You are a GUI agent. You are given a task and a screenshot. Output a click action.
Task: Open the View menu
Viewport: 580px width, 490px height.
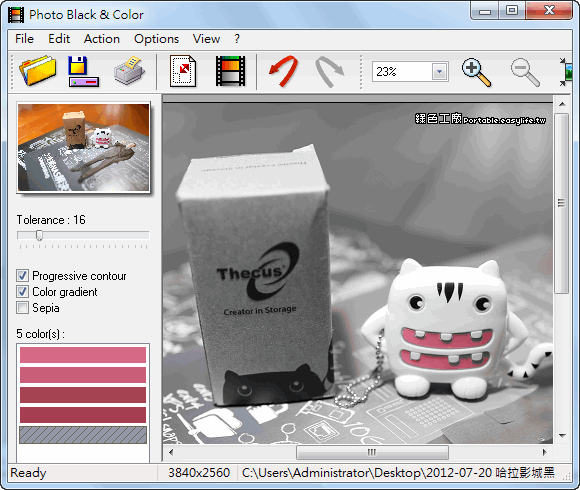(x=206, y=39)
